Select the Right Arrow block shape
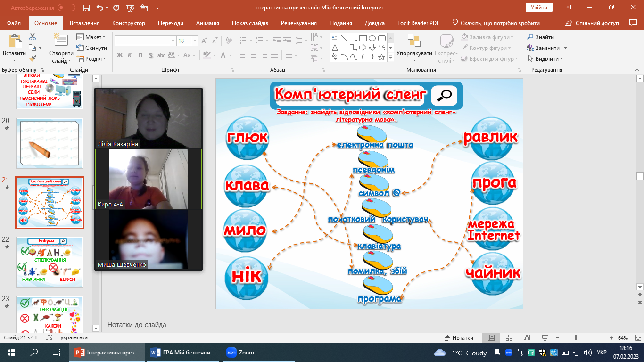The height and width of the screenshot is (362, 644). pyautogui.click(x=363, y=48)
